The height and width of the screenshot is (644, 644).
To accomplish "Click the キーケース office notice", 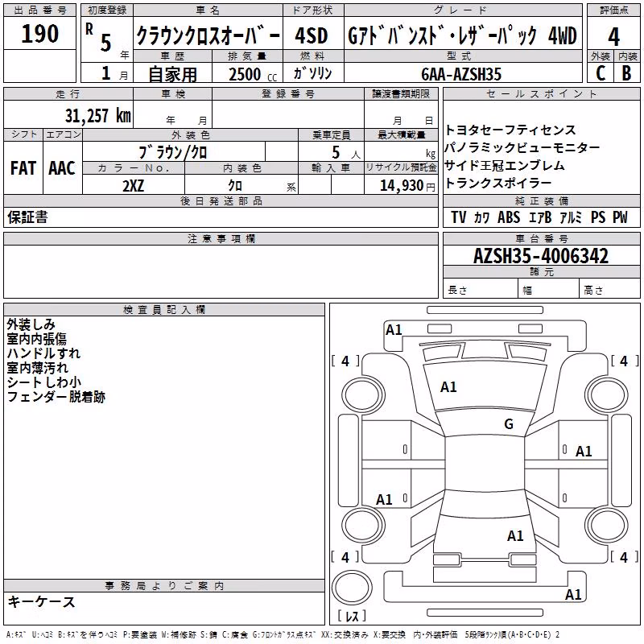I will coord(42,602).
